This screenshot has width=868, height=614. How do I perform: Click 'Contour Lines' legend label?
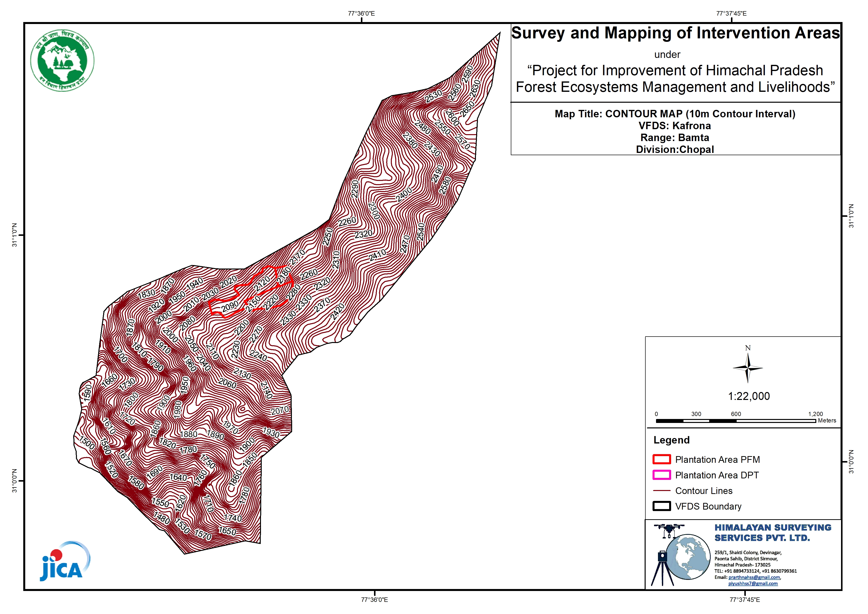click(704, 491)
